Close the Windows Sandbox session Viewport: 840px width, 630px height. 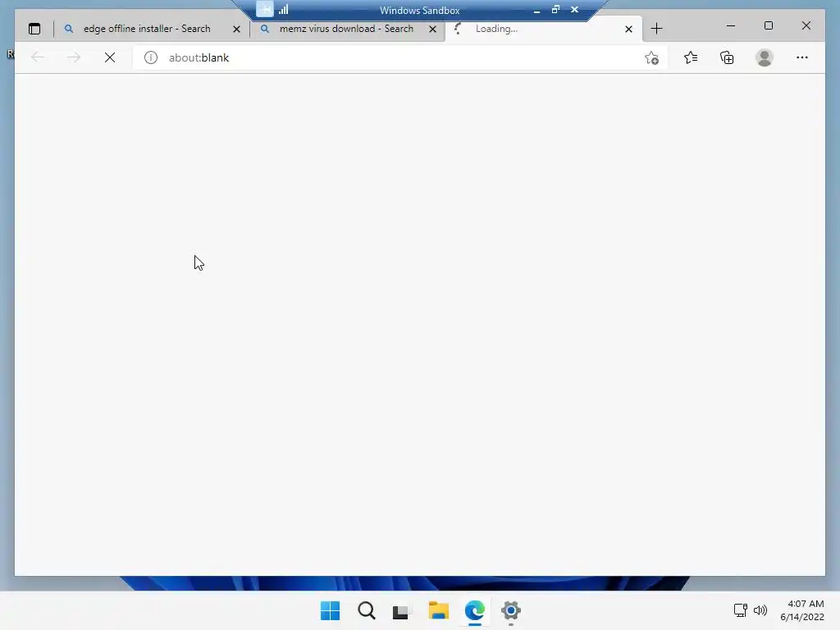tap(575, 9)
